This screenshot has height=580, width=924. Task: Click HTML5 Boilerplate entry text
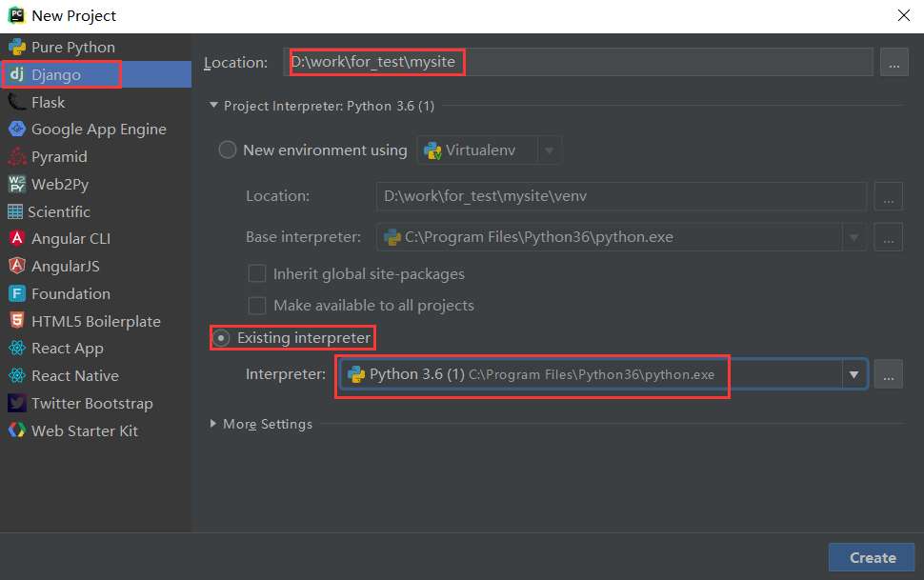point(96,321)
